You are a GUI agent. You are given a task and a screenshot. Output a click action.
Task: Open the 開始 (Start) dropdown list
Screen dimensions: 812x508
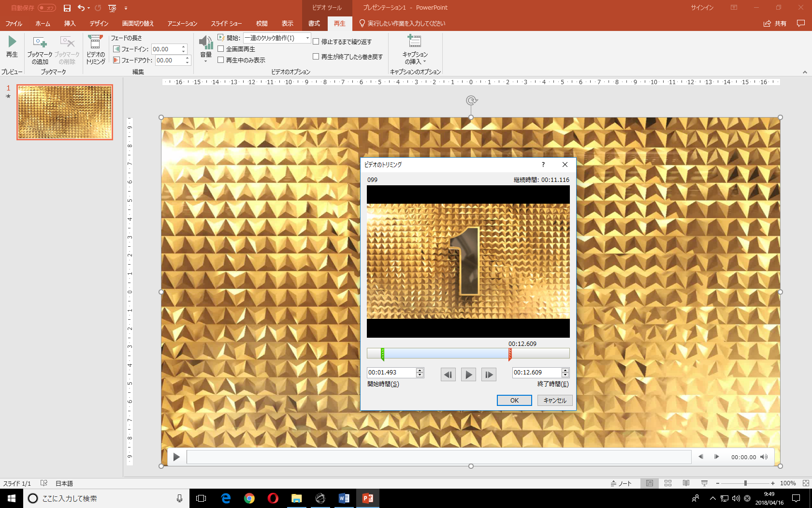coord(307,38)
